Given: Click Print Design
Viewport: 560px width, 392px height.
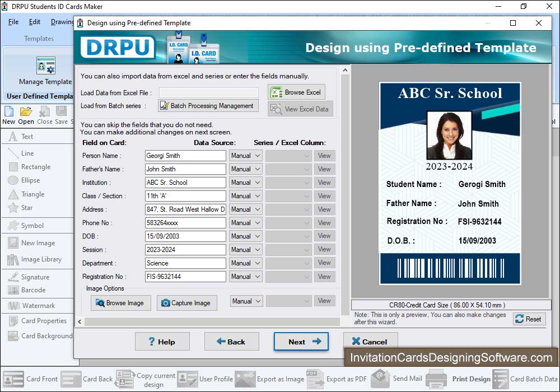Looking at the screenshot, I should tap(458, 379).
